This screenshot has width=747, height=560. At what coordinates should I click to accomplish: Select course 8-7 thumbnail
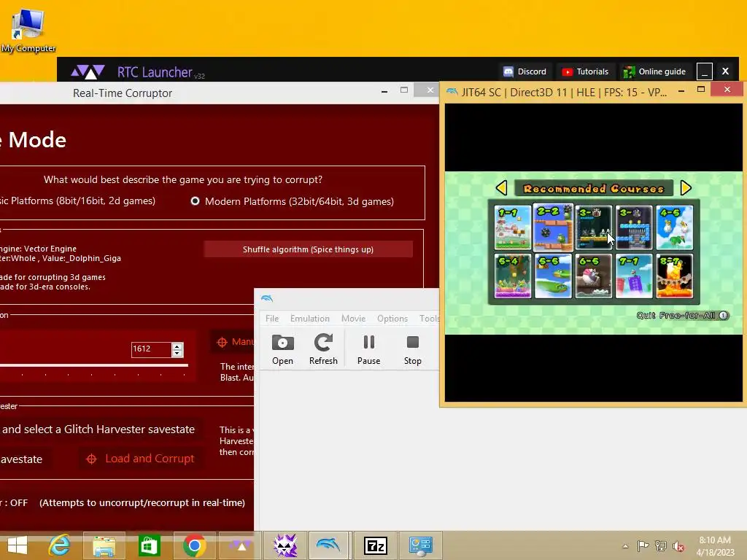pyautogui.click(x=675, y=276)
